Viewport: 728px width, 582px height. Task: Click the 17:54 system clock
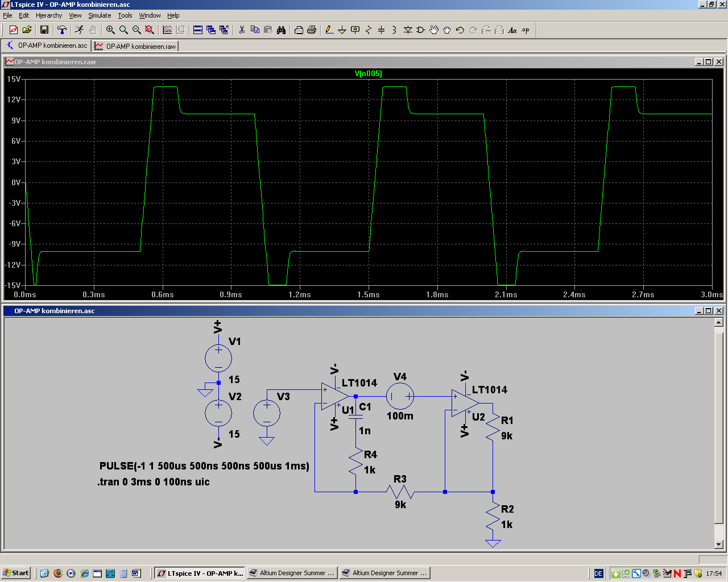click(x=714, y=573)
